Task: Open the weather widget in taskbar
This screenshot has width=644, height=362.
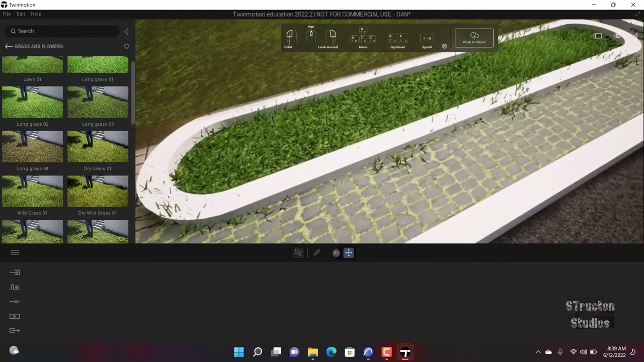Action: (14, 351)
